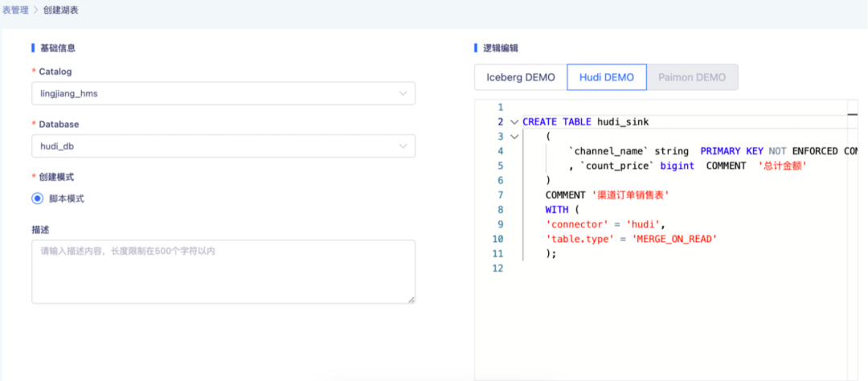Go to 表管理 breadcrumb link

pos(15,10)
